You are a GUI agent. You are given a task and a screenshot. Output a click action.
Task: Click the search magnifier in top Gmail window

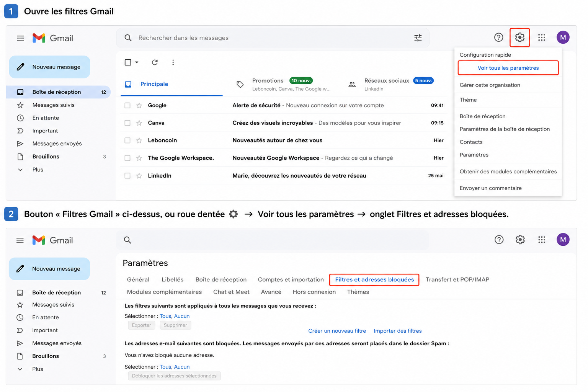pyautogui.click(x=128, y=38)
